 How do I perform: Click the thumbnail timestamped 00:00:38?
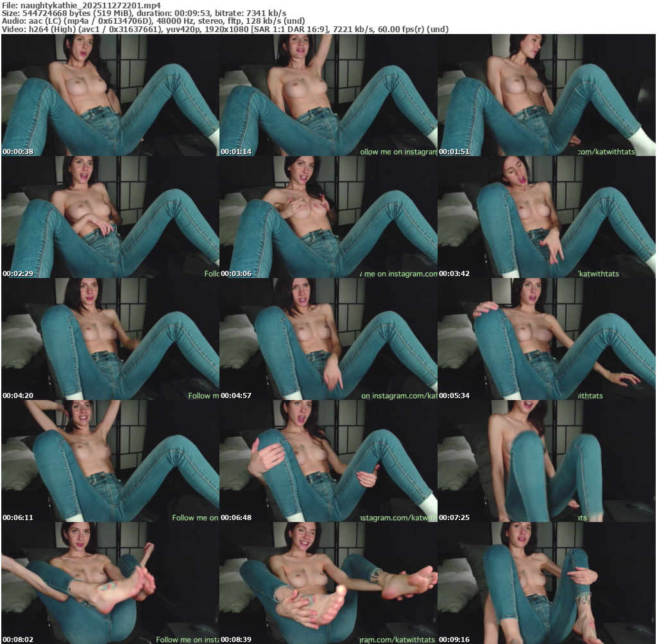[x=110, y=94]
